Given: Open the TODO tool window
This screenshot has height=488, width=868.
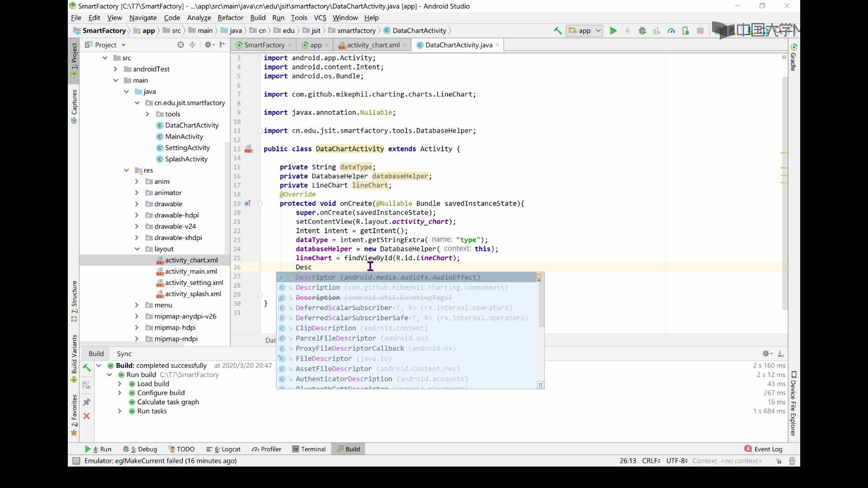Looking at the screenshot, I should point(181,449).
